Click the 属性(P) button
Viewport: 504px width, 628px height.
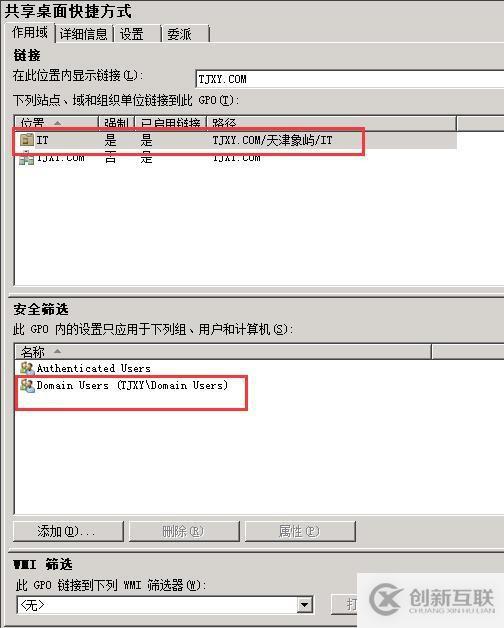(x=300, y=531)
